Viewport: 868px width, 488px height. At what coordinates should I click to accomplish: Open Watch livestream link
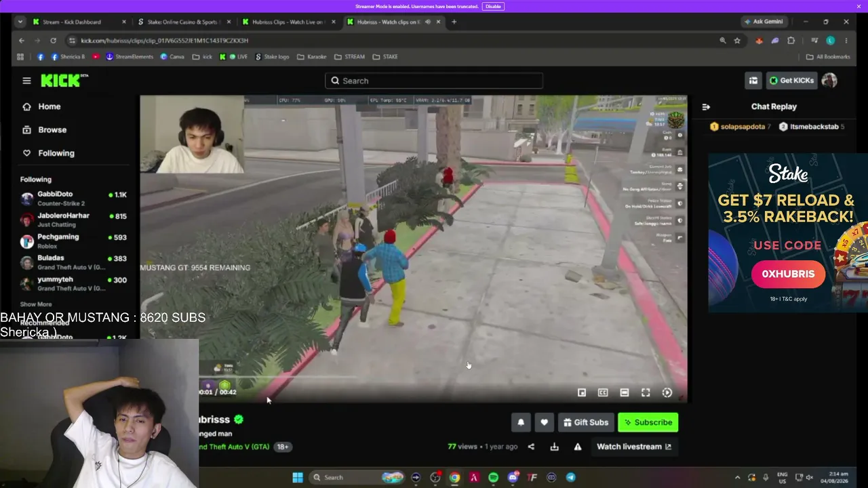point(633,447)
